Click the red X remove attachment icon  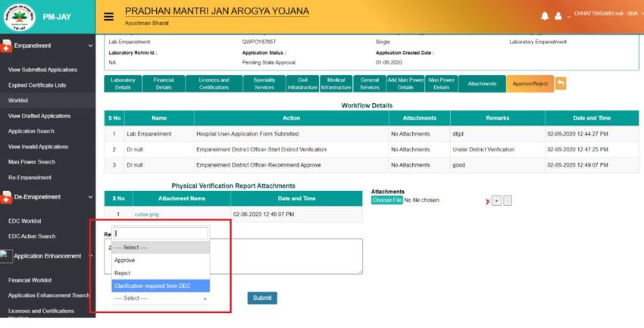[487, 201]
